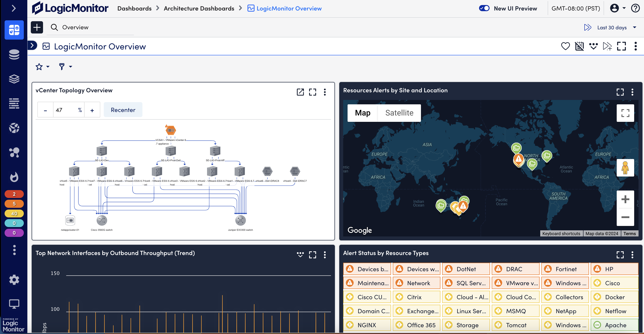Click the Top Network Interfaces fullscreen icon

point(313,254)
